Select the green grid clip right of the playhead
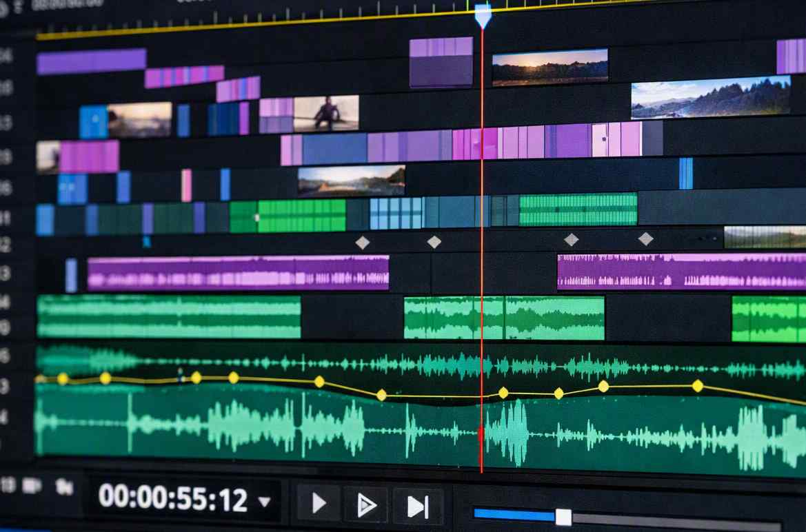The height and width of the screenshot is (532, 806). pyautogui.click(x=578, y=209)
